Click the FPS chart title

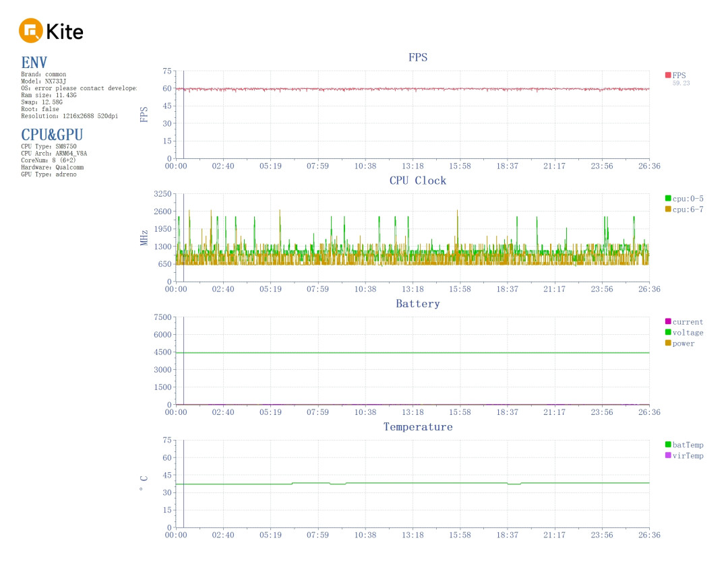(418, 57)
